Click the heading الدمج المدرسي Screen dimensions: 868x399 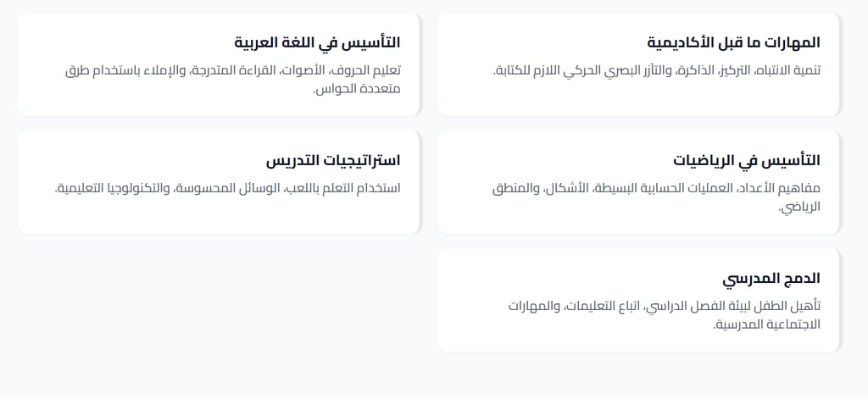771,278
